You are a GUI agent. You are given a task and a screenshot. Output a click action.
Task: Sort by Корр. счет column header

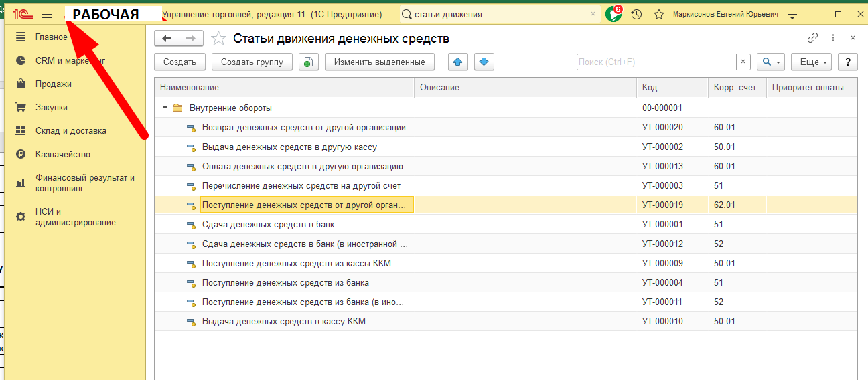click(x=737, y=88)
